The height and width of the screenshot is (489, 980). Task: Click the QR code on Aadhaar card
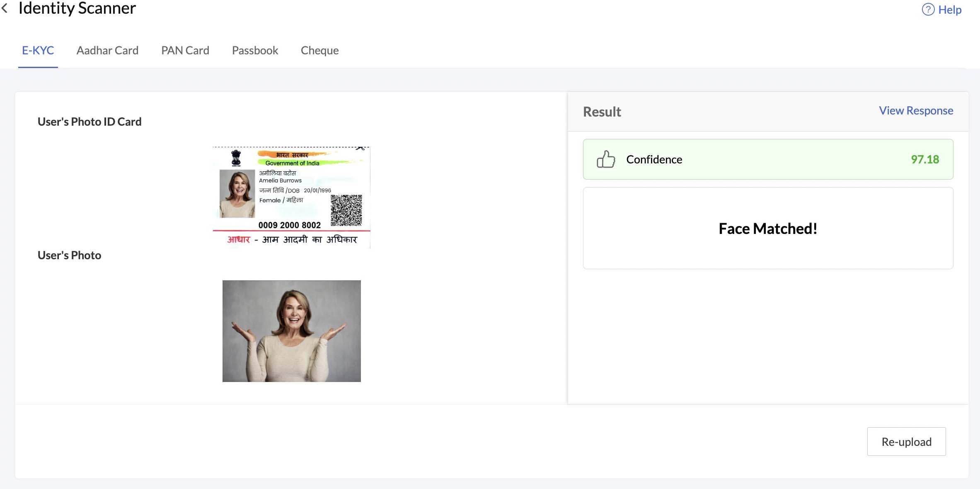[x=346, y=210]
